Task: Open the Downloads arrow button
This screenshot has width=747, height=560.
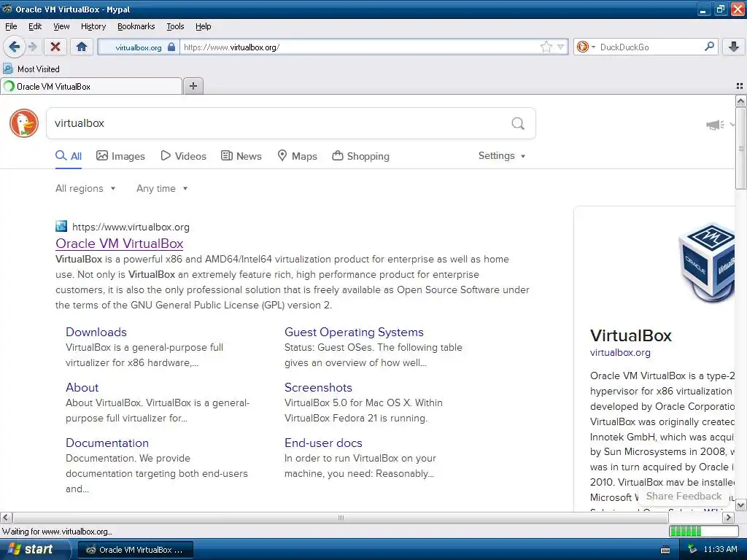Action: tap(734, 47)
